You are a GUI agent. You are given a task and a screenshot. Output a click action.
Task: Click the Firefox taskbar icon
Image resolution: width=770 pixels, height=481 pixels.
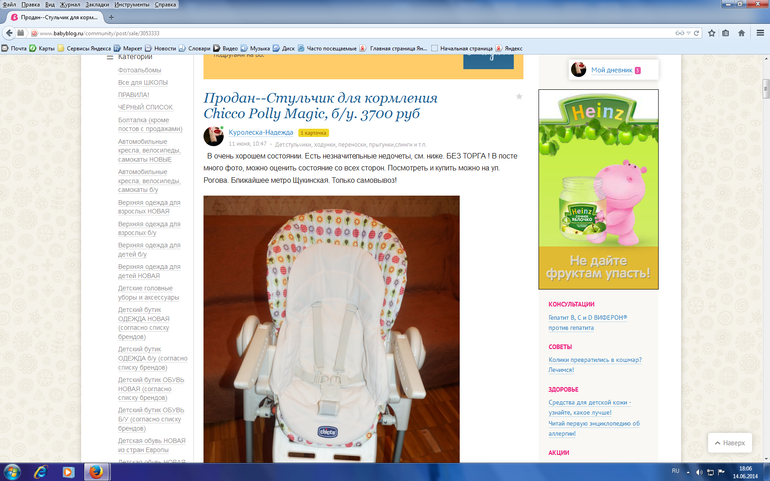click(x=96, y=472)
